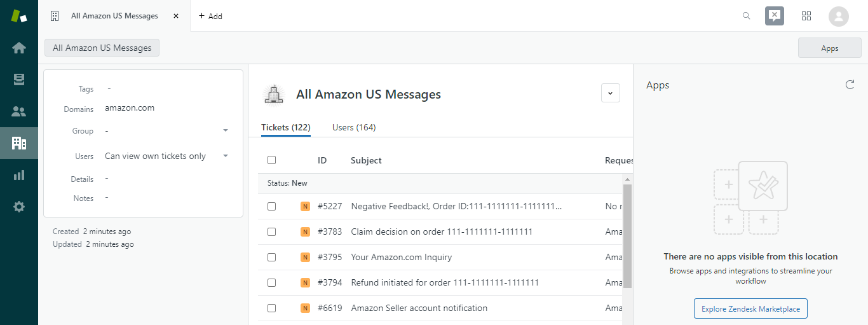Go to the Home dashboard icon

coord(19,48)
